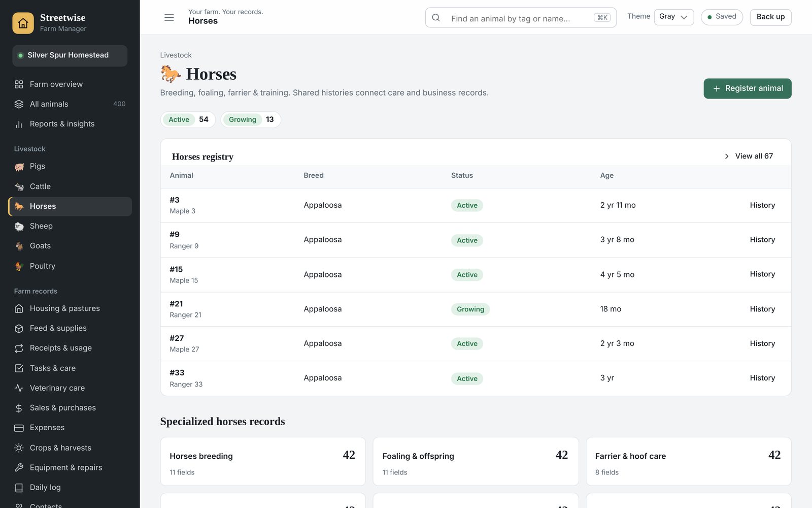Click Veterinary care pulse icon
This screenshot has width=812, height=508.
click(19, 388)
